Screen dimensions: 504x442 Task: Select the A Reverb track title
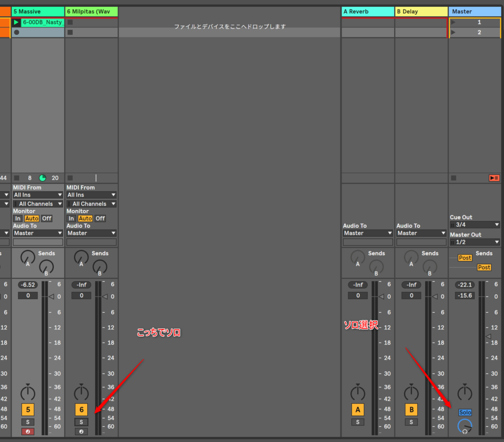(x=368, y=11)
